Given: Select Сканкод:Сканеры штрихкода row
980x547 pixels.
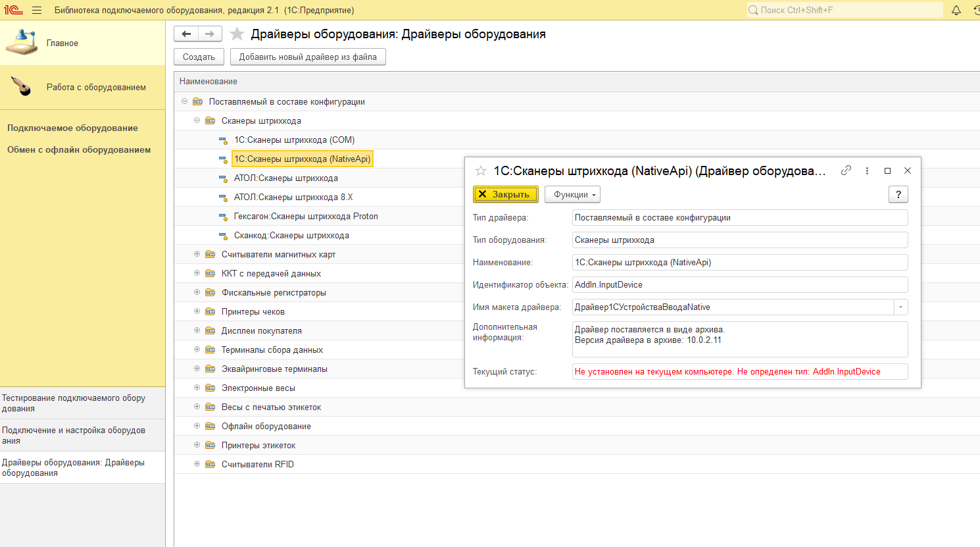Looking at the screenshot, I should click(x=291, y=235).
